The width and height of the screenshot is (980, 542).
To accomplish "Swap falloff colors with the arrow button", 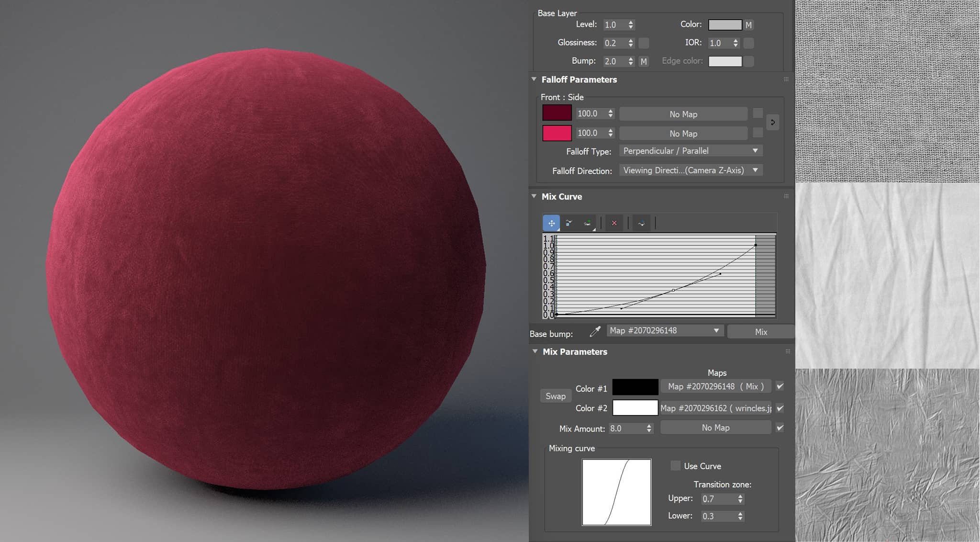I will pos(772,123).
